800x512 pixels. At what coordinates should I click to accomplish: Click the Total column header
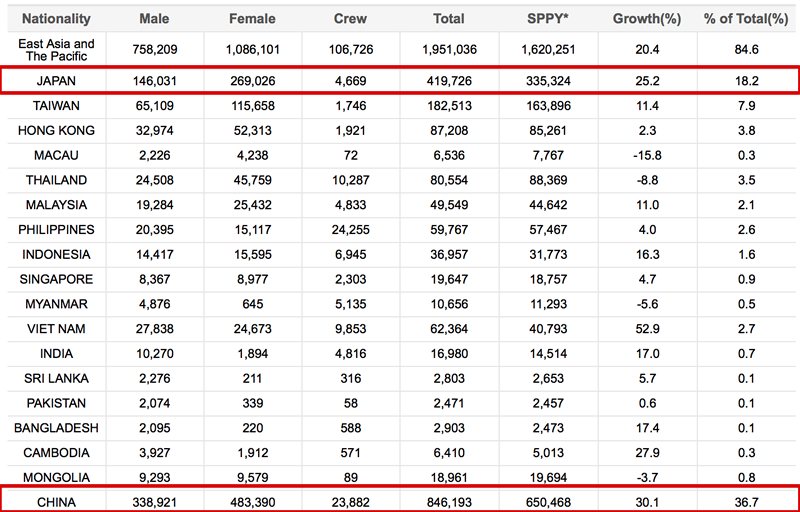pyautogui.click(x=449, y=19)
